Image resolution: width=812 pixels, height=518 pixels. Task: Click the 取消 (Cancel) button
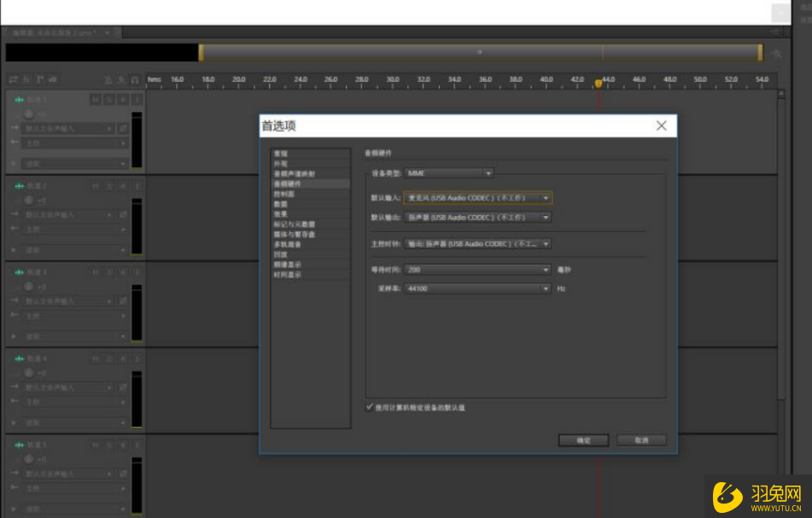click(642, 440)
